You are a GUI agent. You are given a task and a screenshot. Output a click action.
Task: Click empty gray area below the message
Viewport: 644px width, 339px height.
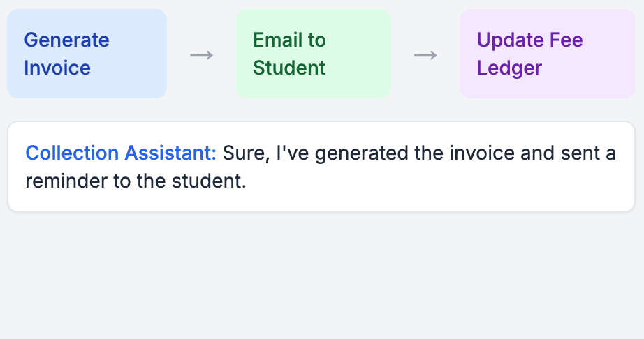pyautogui.click(x=321, y=279)
